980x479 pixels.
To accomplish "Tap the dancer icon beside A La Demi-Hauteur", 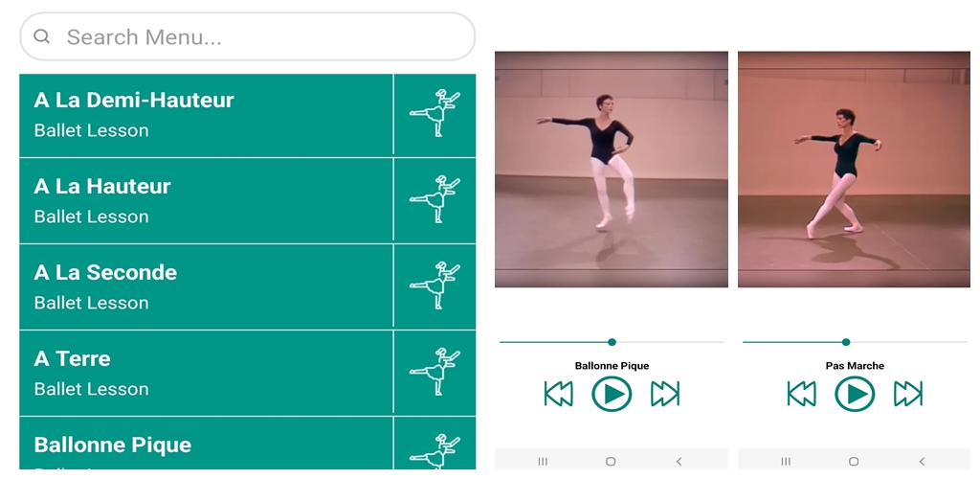I will point(435,113).
